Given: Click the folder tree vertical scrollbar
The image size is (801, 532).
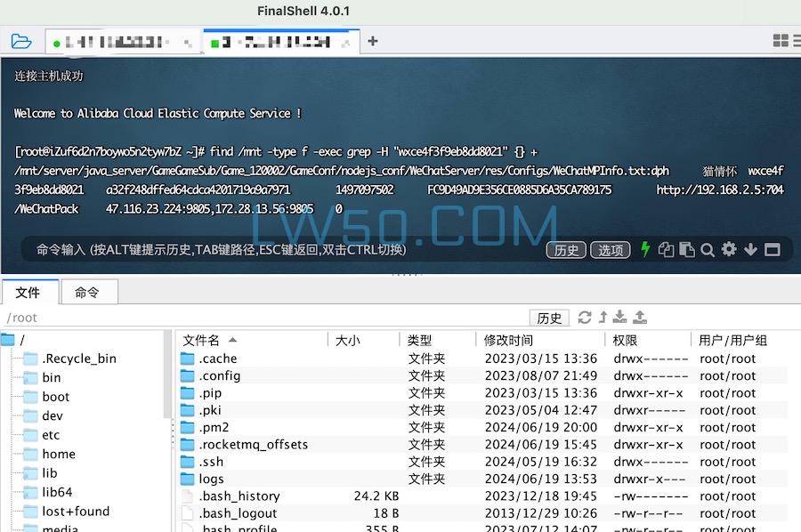Looking at the screenshot, I should click(x=167, y=375).
